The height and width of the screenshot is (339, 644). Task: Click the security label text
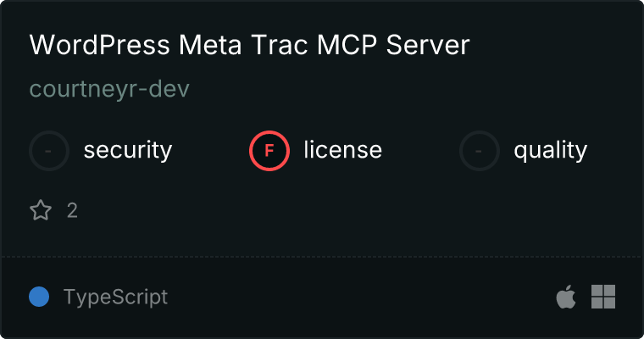point(128,150)
